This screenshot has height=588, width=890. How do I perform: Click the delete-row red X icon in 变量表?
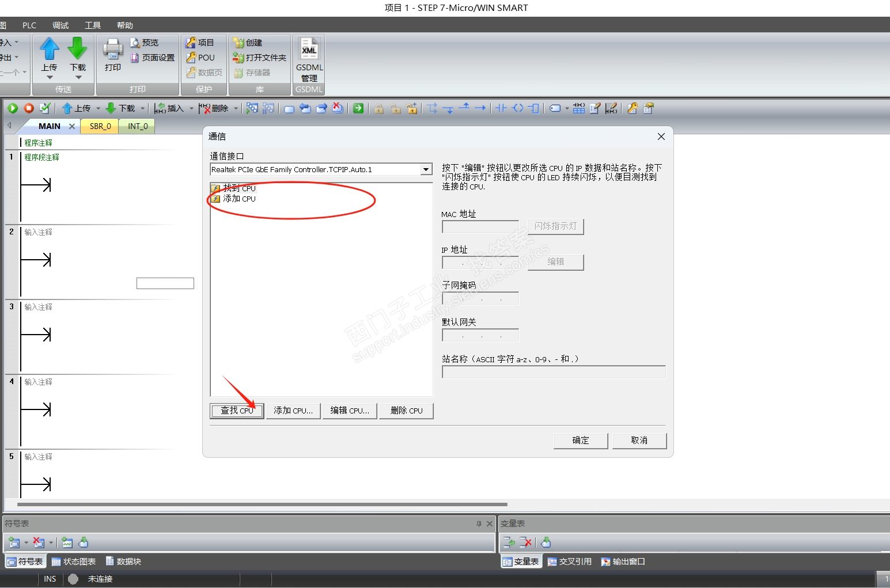525,543
